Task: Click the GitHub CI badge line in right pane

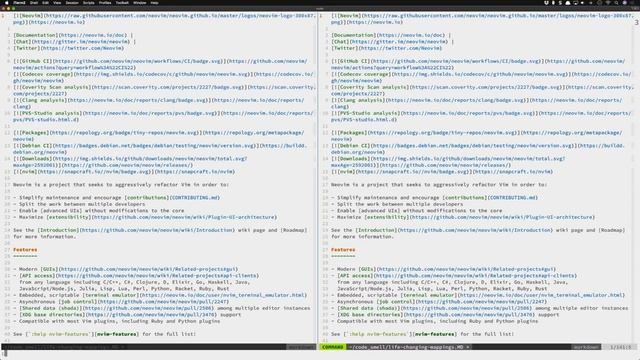Action: pyautogui.click(x=478, y=64)
